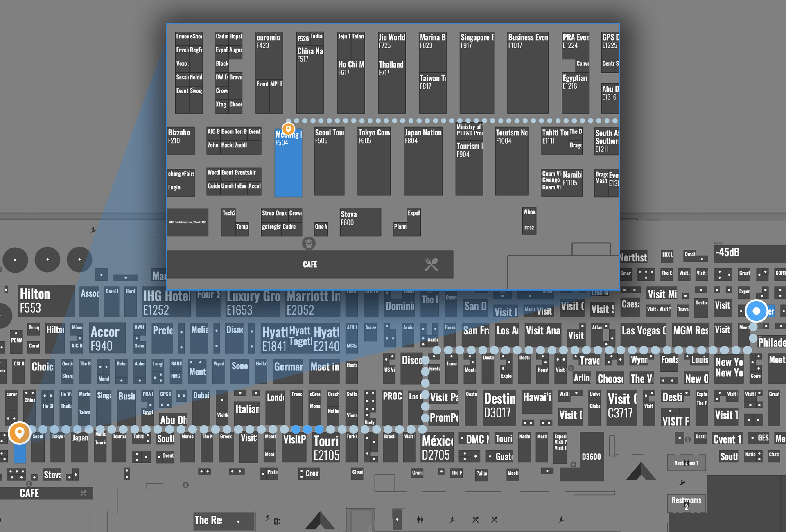Click the orange location pin near Seoul booth

[19, 432]
